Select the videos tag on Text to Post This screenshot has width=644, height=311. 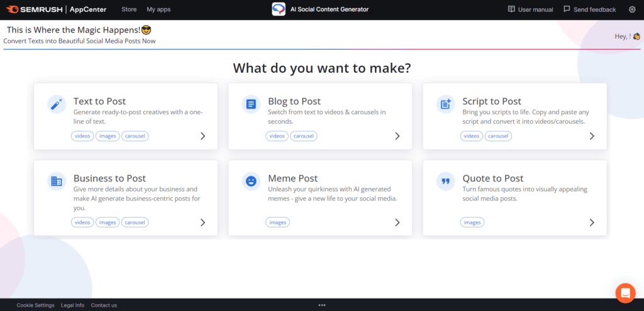coord(82,136)
